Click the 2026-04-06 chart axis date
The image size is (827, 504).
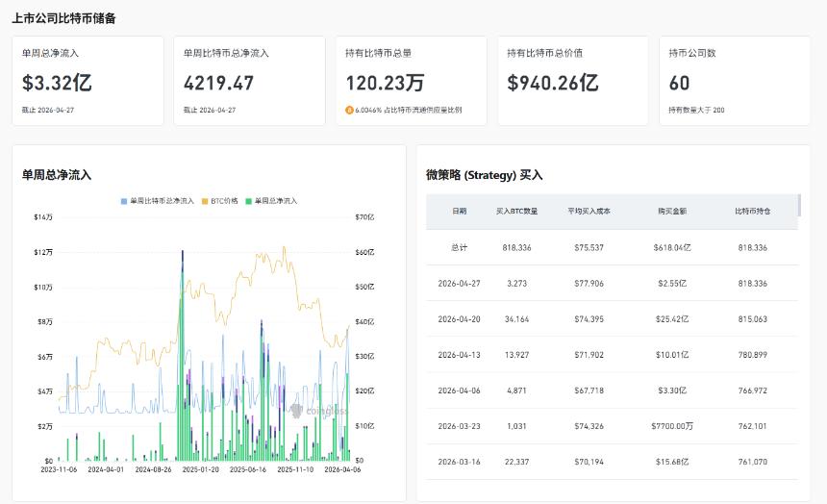pyautogui.click(x=342, y=469)
